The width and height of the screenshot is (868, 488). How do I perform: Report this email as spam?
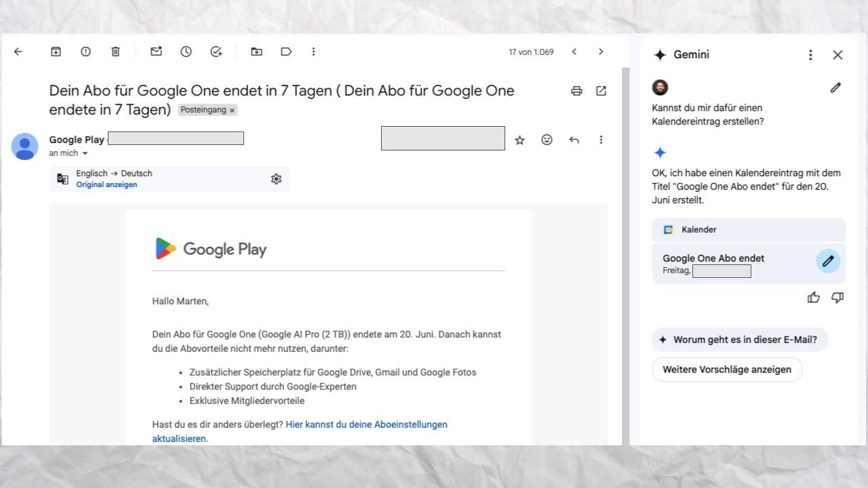tap(86, 52)
